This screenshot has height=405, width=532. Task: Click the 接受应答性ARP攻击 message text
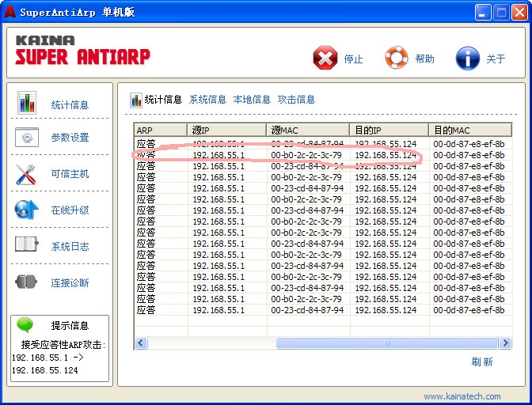coord(63,345)
